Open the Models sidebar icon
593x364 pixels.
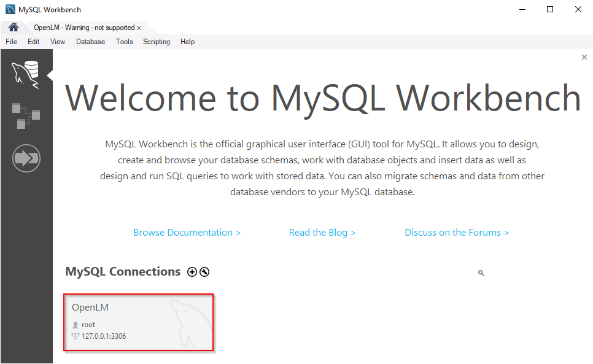(x=26, y=115)
